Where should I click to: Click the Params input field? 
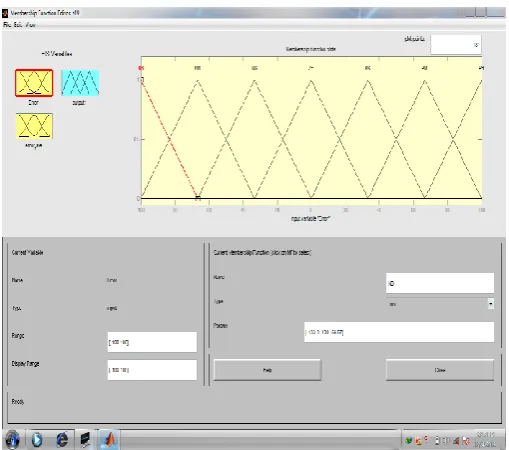click(399, 332)
